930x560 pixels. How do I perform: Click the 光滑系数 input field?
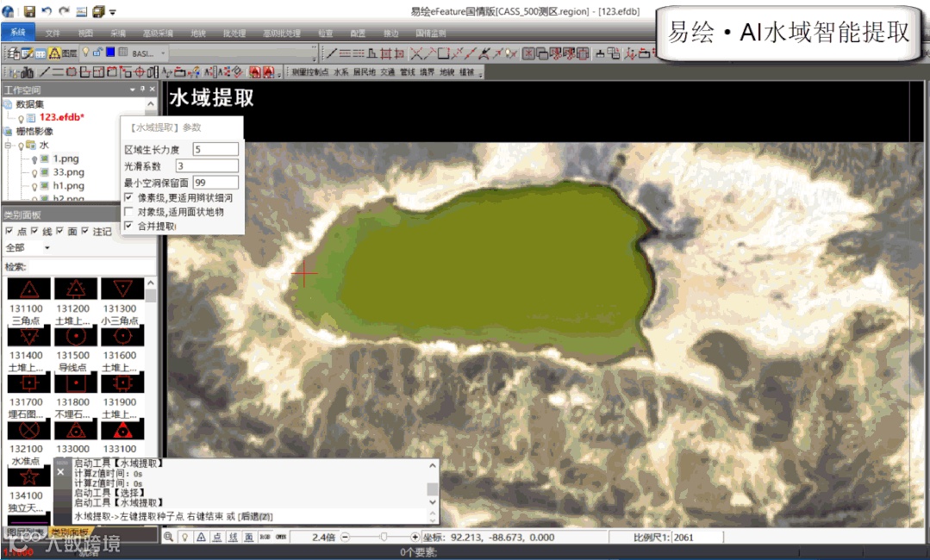207,166
